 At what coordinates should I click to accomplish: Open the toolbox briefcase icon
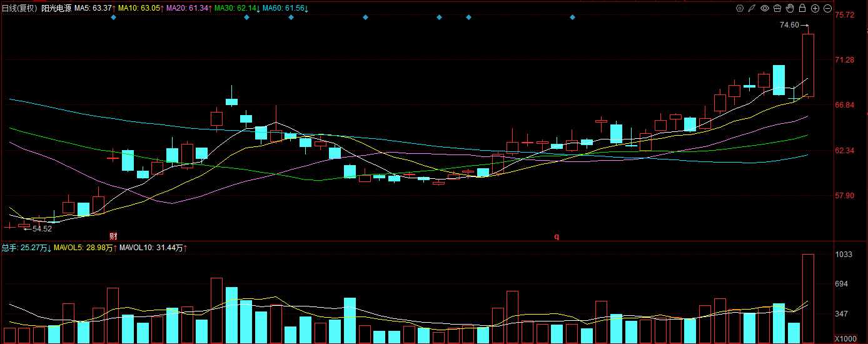coord(777,8)
